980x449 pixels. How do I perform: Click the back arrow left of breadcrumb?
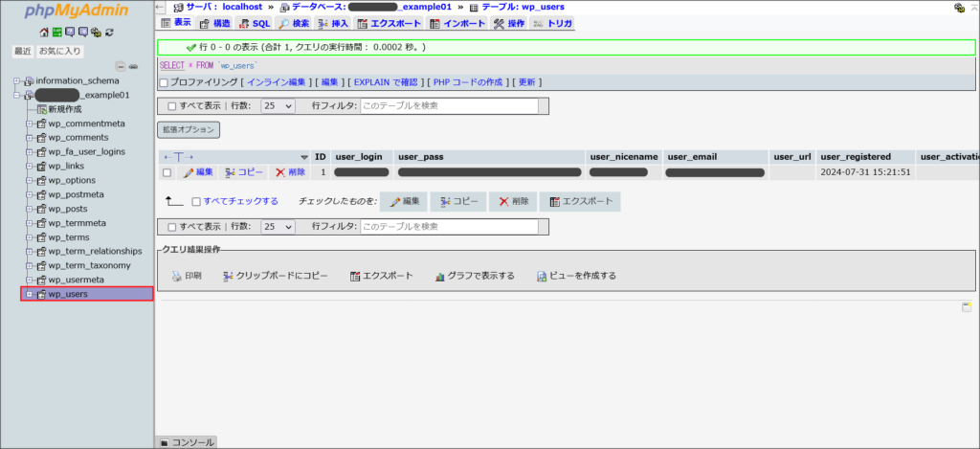[x=160, y=7]
